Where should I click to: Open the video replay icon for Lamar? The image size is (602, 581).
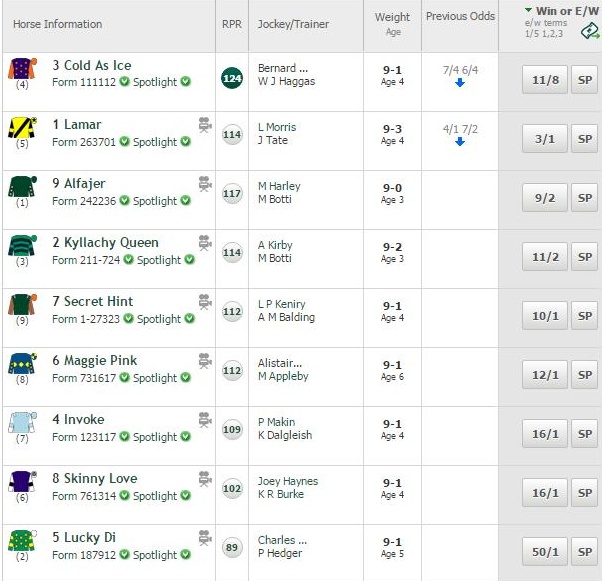tap(205, 125)
